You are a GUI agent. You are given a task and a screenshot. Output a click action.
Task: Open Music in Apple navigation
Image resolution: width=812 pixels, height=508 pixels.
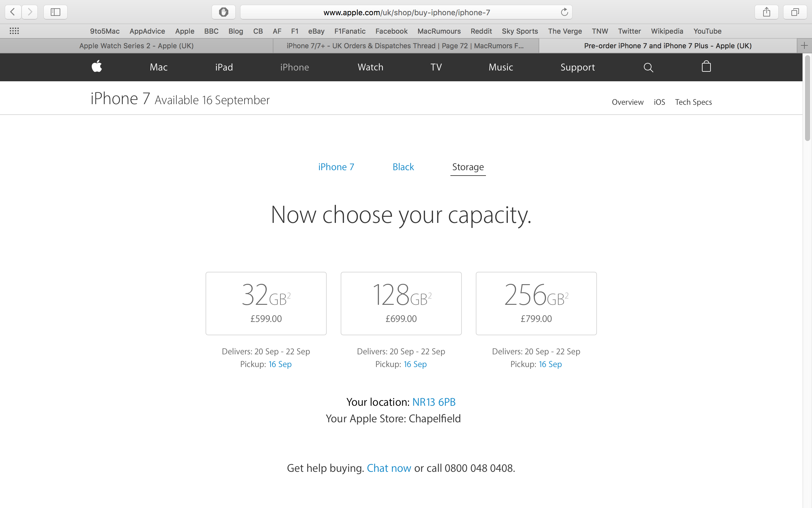pyautogui.click(x=501, y=67)
